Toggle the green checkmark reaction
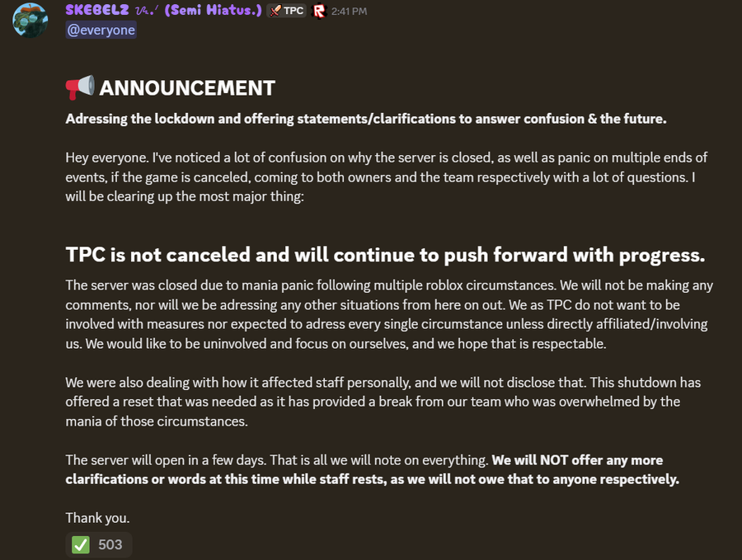Screen dimensions: 742x560 81,544
